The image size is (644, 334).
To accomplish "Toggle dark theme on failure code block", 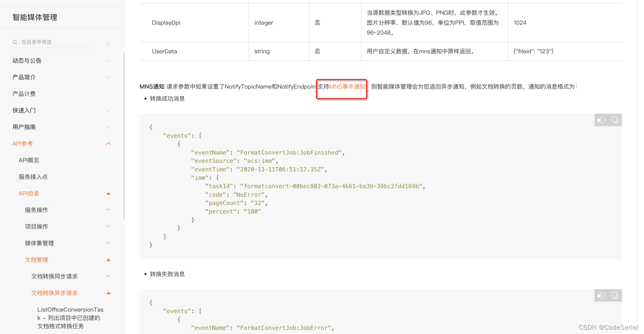I will point(601,295).
